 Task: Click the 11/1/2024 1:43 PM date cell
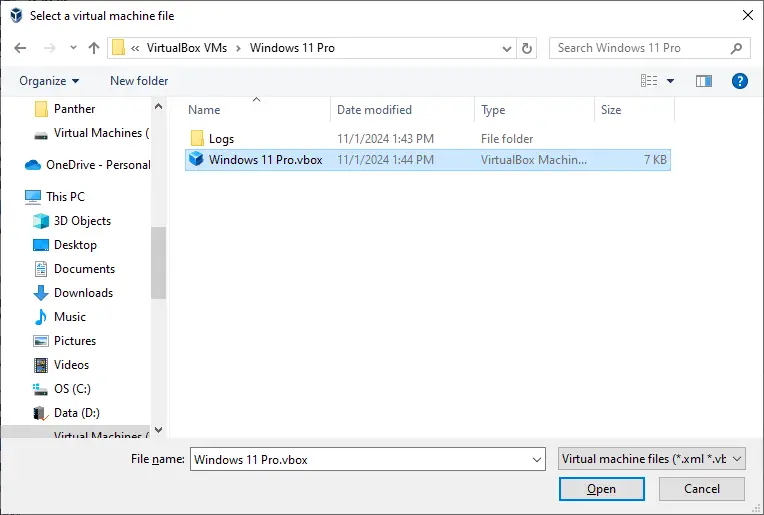[385, 139]
